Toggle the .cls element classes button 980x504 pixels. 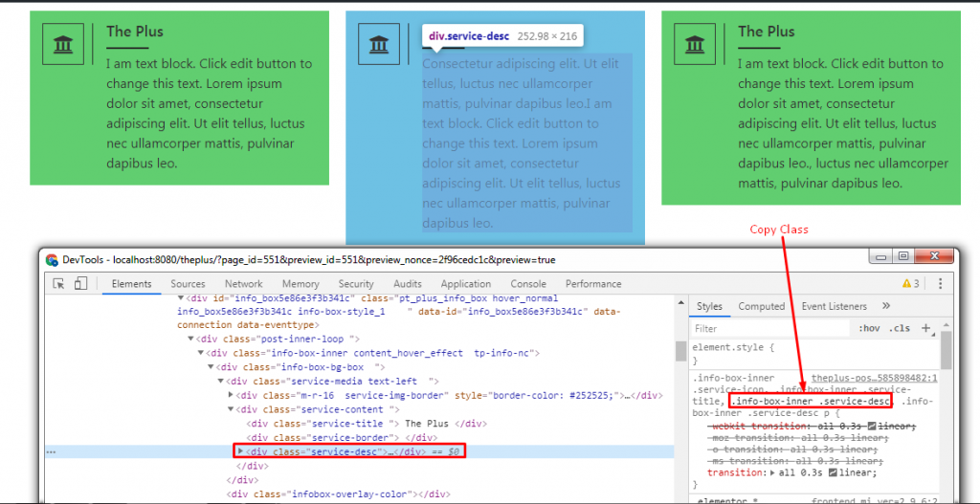[900, 329]
